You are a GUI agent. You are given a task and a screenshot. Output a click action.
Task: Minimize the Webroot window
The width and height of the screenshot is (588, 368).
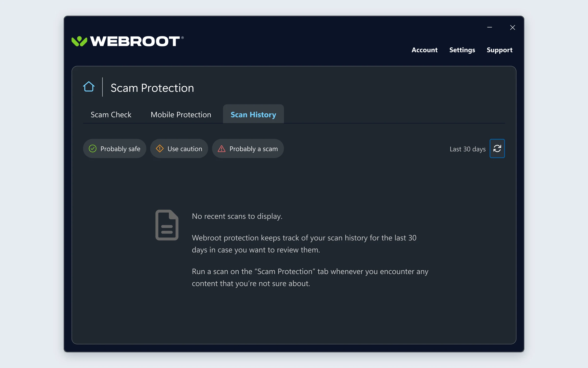[490, 27]
